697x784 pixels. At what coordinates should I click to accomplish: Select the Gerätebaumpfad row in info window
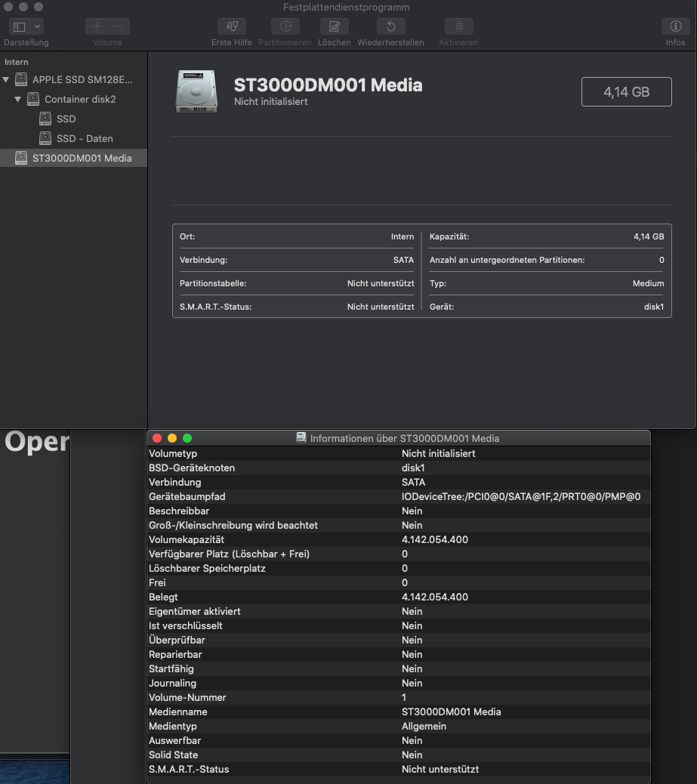(x=397, y=496)
